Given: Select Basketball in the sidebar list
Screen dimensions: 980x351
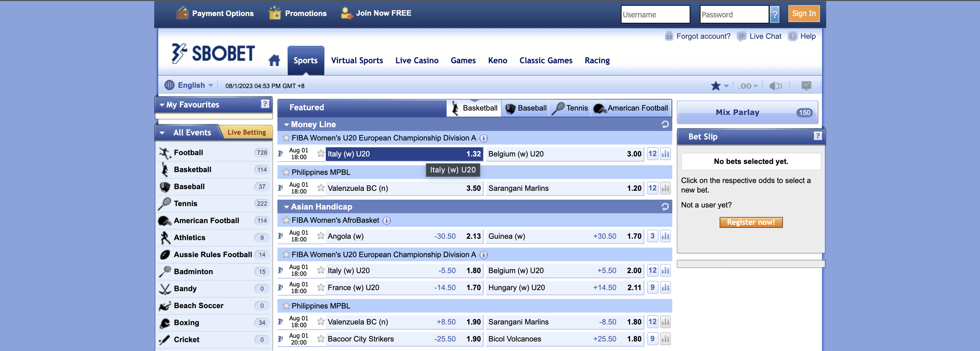Looking at the screenshot, I should click(213, 170).
